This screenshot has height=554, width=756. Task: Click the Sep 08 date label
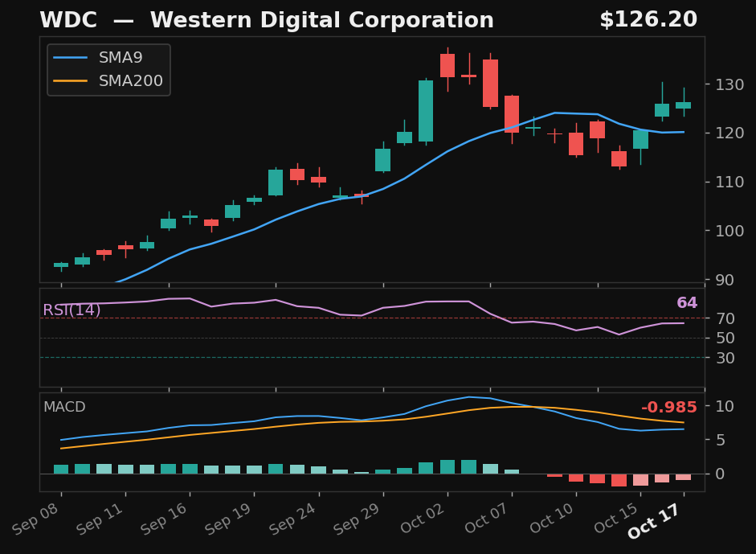pos(35,519)
